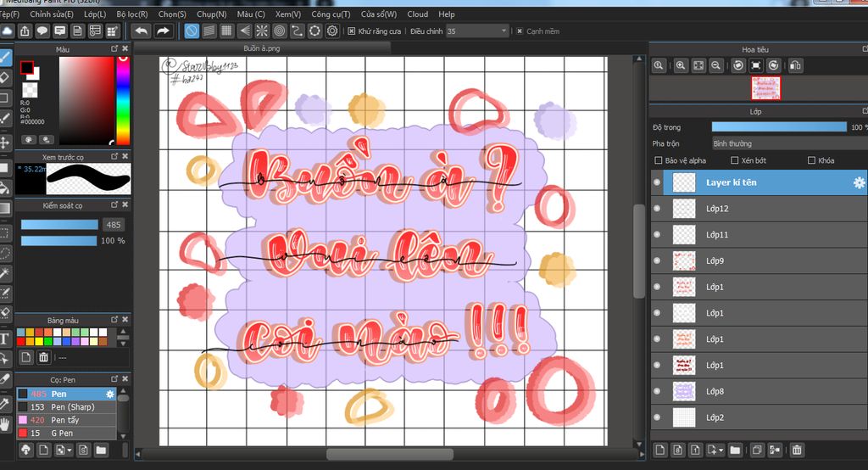Open settings gear of Layer kí tên
The image size is (868, 470).
(859, 182)
